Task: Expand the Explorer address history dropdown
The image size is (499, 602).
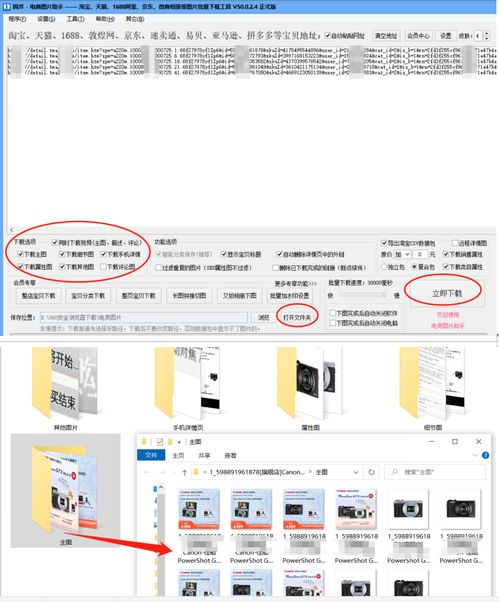Action: 356,472
